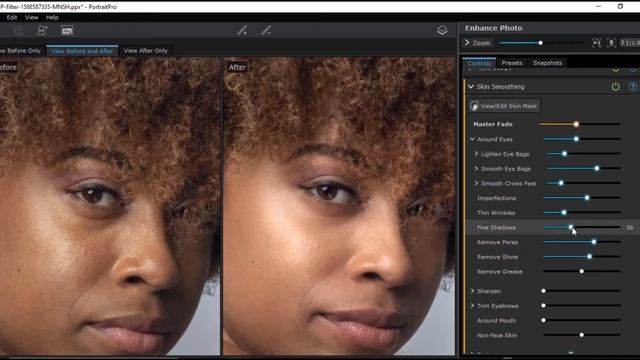The image size is (640, 360).
Task: Open the Presets tab
Action: 512,63
